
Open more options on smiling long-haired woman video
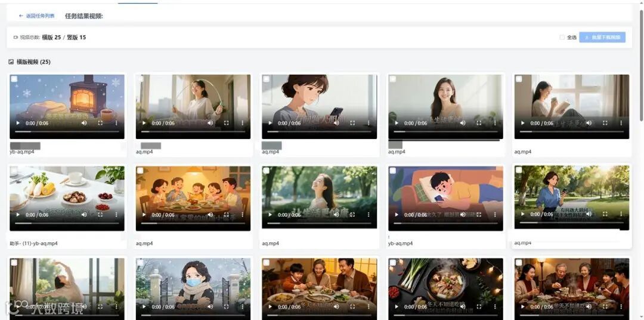pyautogui.click(x=495, y=123)
